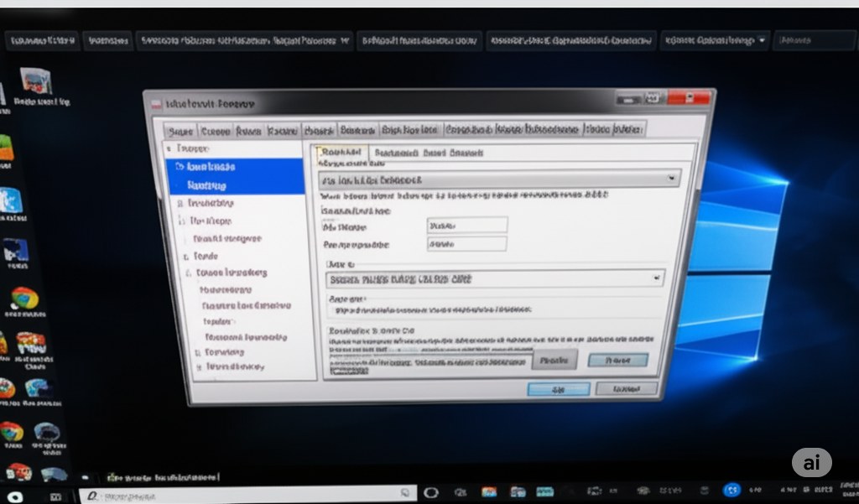Open Cortana circle icon on taskbar
Viewport: 859px width, 504px height.
(x=431, y=492)
